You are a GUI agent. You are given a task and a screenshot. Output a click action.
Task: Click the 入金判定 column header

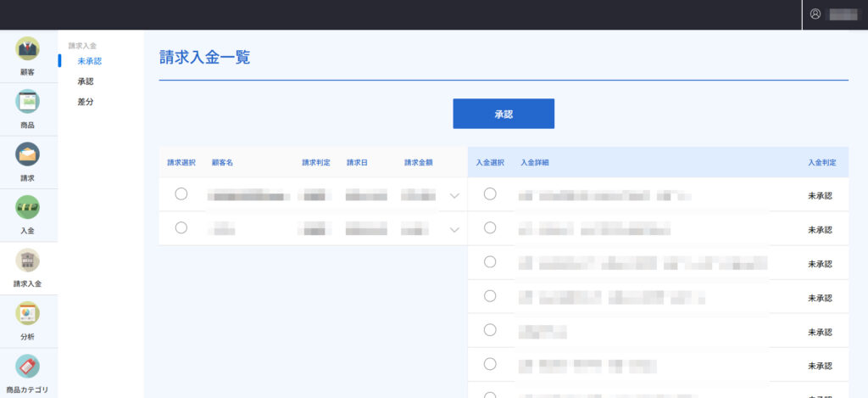pos(821,163)
